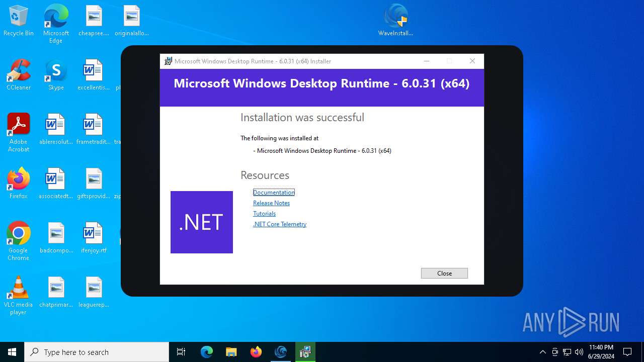Open the .NET Core Telemetry link
The width and height of the screenshot is (644, 362).
pos(280,224)
